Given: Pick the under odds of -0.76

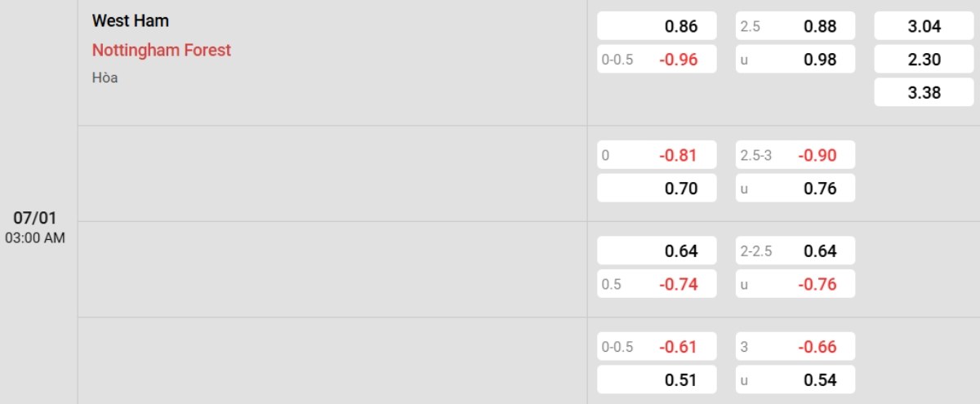Looking at the screenshot, I should click(x=795, y=284).
